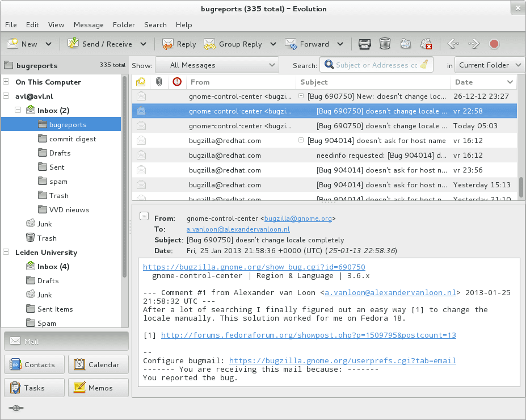Viewport: 526px width, 420px height.
Task: Collapse the Inbox folder tree under avl@avl.nl
Action: [x=18, y=110]
